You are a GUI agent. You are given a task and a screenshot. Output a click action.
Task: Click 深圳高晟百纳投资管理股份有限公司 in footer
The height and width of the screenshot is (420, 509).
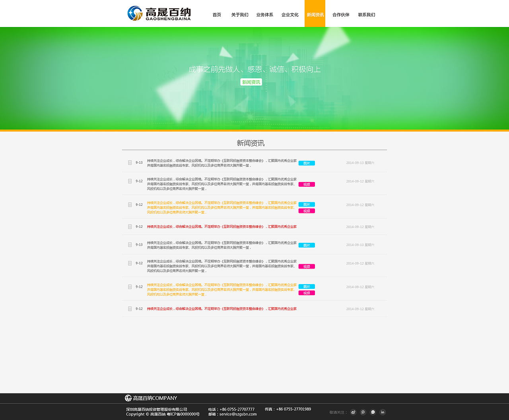pos(157,409)
